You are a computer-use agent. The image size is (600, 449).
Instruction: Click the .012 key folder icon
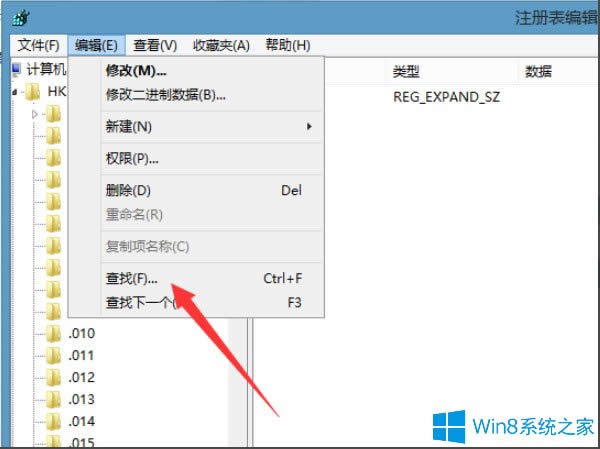(x=54, y=377)
